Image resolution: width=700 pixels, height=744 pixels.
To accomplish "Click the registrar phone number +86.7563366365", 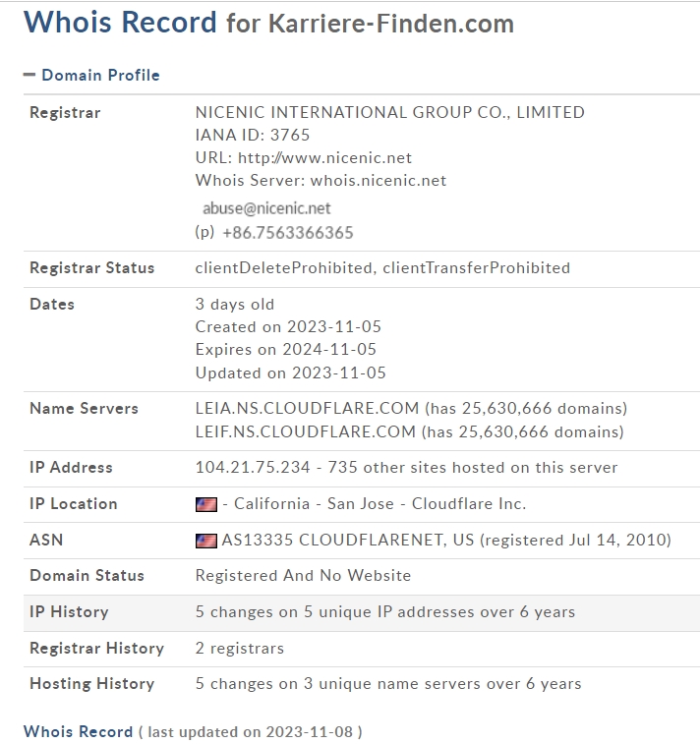I will pyautogui.click(x=288, y=233).
